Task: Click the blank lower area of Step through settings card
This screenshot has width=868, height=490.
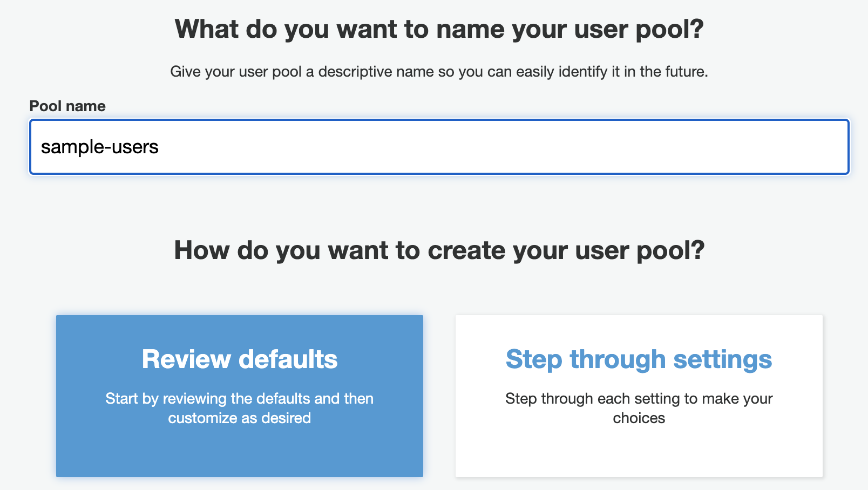Action: (639, 453)
